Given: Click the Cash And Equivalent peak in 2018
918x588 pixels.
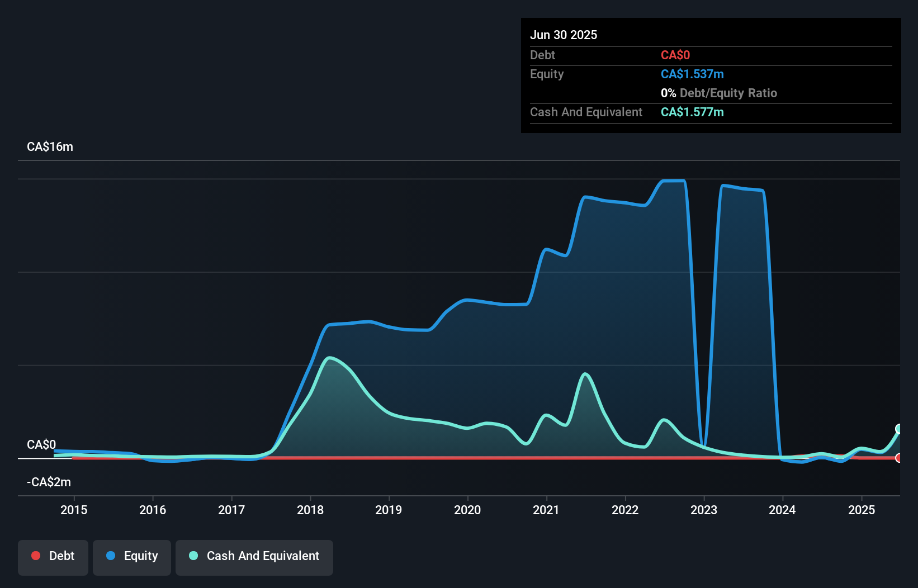Looking at the screenshot, I should [331, 358].
